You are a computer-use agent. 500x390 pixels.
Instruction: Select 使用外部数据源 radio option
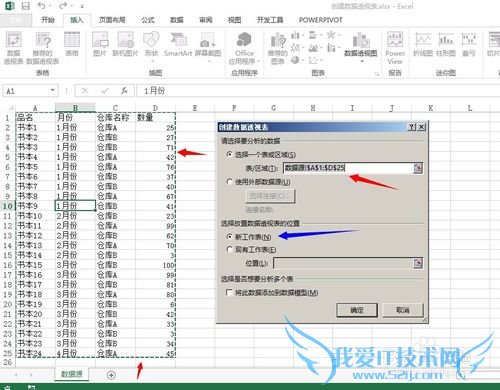click(229, 182)
